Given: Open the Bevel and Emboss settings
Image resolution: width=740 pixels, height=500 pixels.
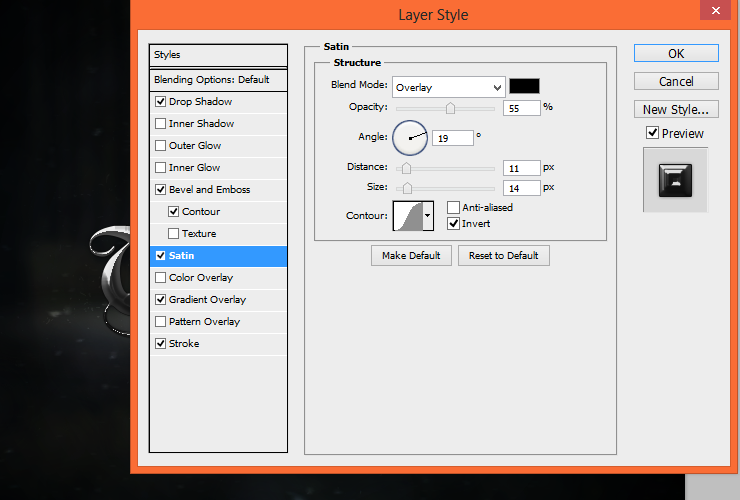Looking at the screenshot, I should (x=210, y=189).
